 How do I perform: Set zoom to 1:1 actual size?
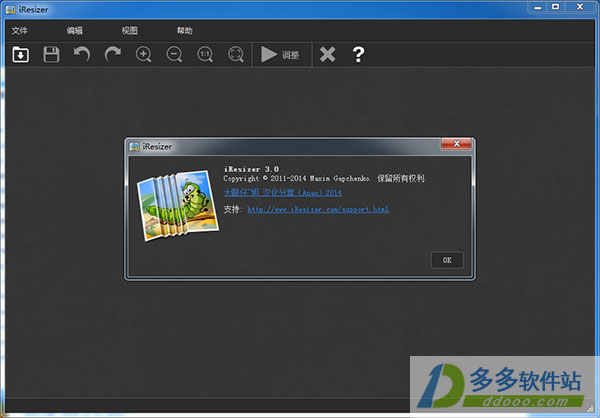(x=205, y=54)
